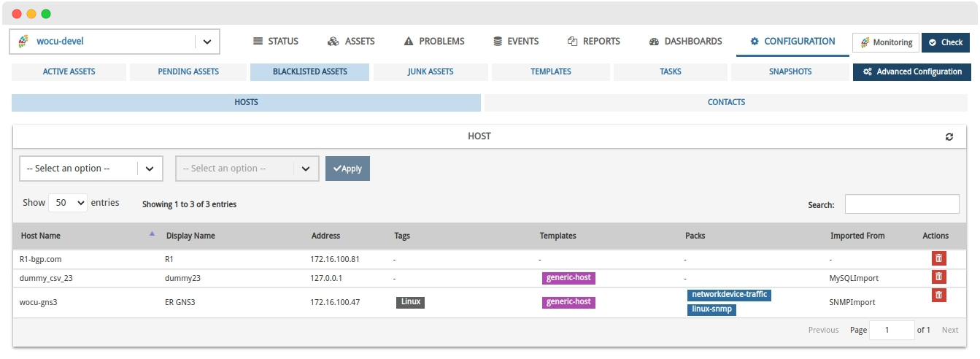
Task: Click the refresh icon in HOST panel header
Action: 949,136
